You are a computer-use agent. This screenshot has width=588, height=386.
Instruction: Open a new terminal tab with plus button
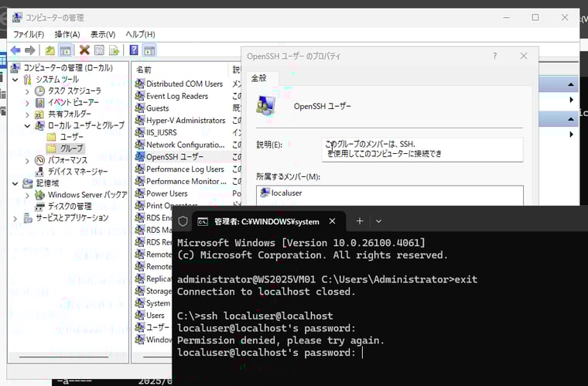tap(360, 221)
